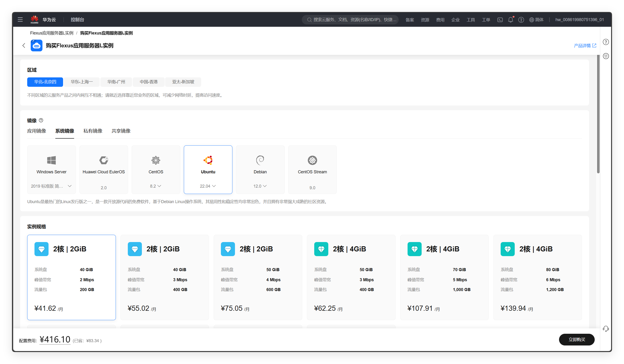Click the Huawei Cloud logo

pyautogui.click(x=43, y=19)
